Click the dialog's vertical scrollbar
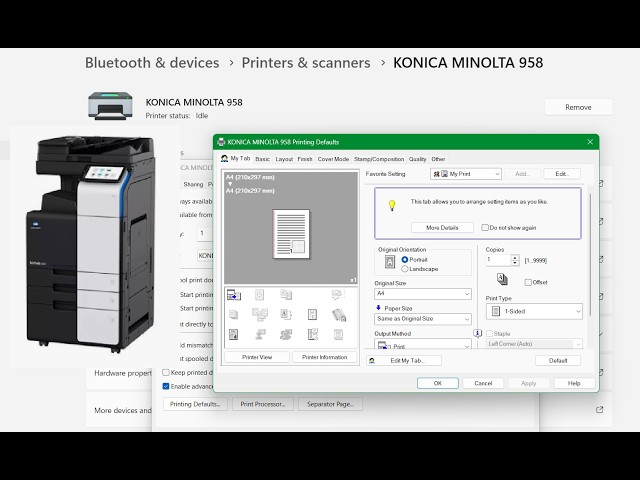 (590, 256)
